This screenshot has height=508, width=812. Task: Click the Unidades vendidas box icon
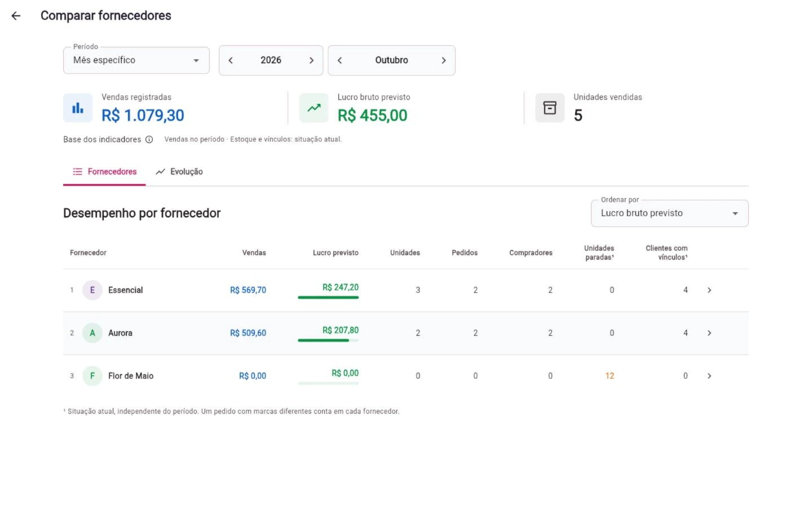pos(550,108)
